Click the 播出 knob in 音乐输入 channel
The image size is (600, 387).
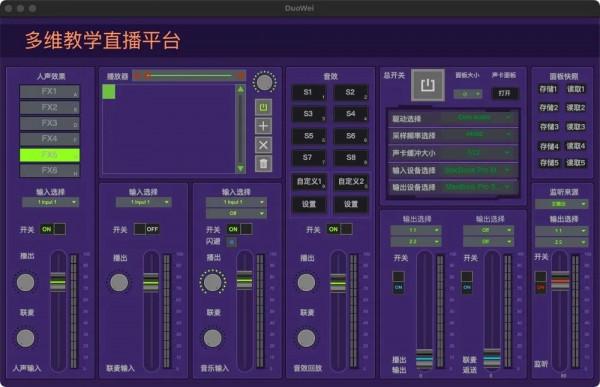click(213, 282)
